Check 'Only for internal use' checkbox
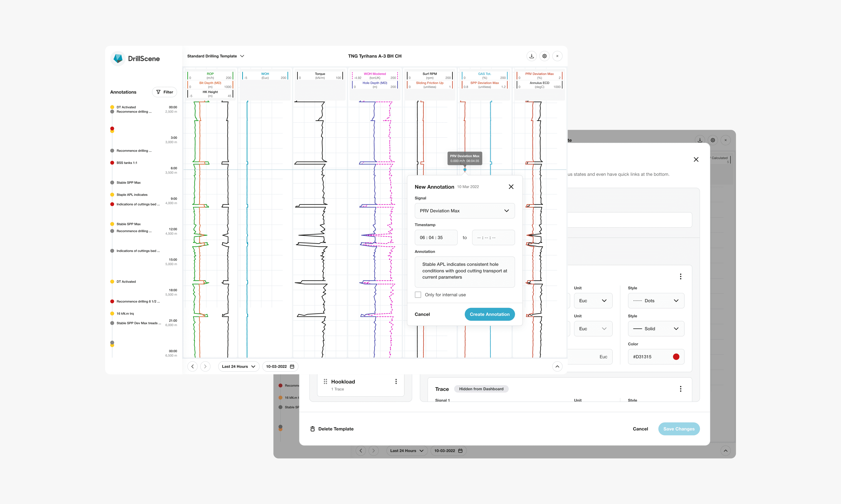Screen dimensions: 841x504 point(418,295)
